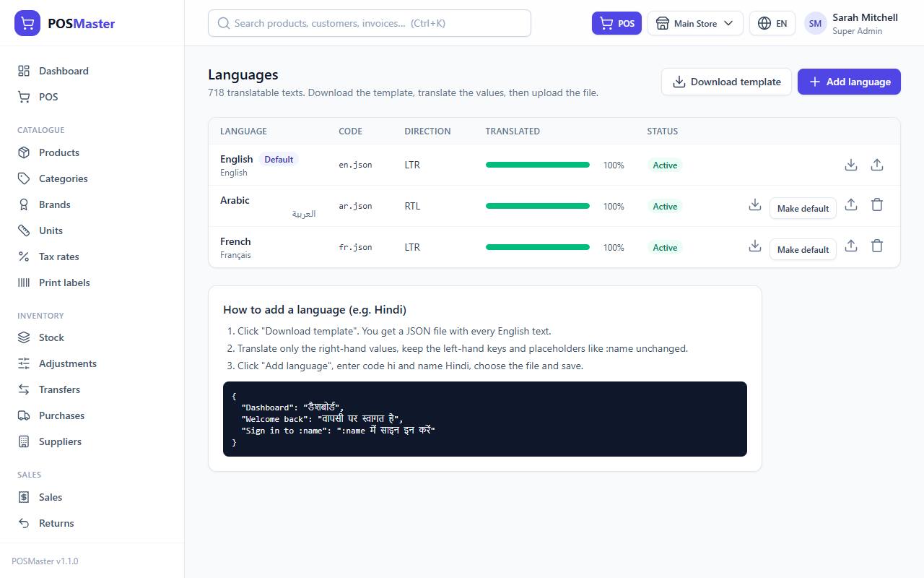Open Products in the sidebar

92,152
